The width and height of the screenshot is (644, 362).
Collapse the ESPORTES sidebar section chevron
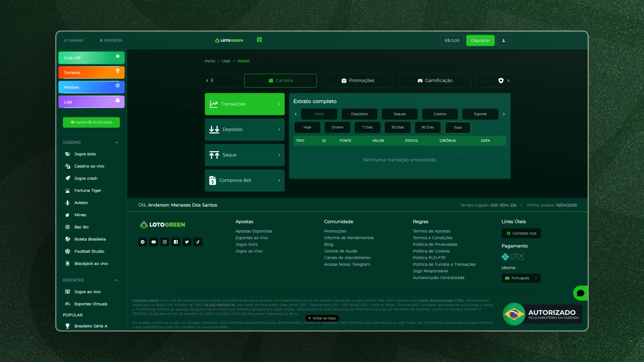(x=116, y=280)
